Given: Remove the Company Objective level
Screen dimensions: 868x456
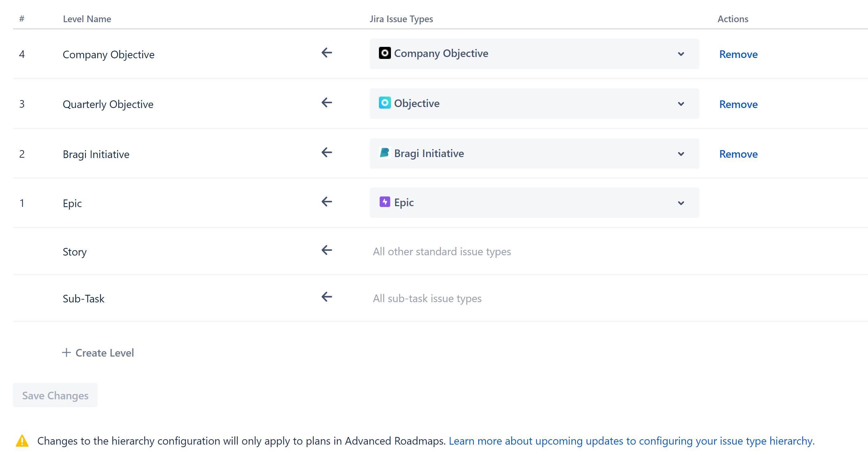Looking at the screenshot, I should (x=738, y=54).
